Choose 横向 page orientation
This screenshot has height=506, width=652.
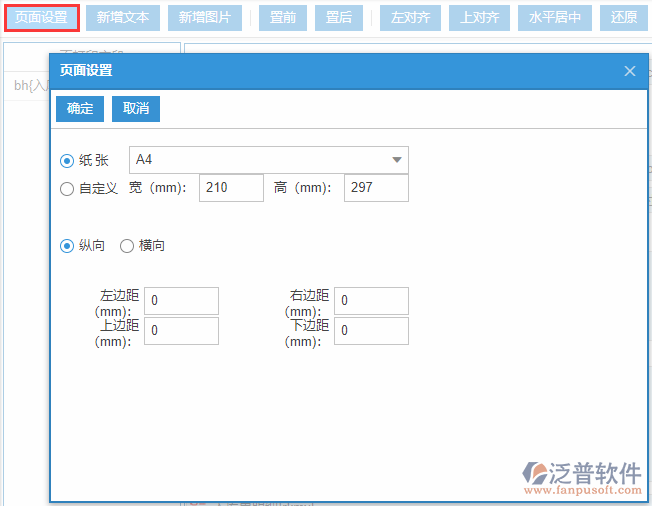127,246
